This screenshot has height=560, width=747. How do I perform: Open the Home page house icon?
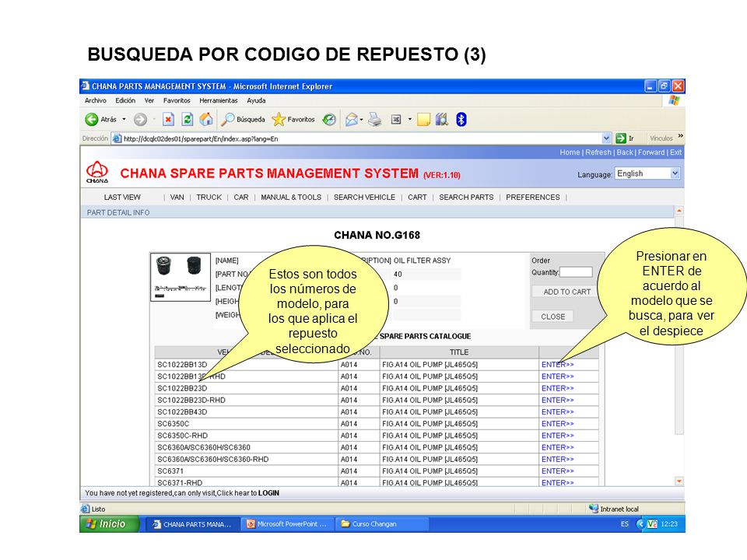pos(206,119)
